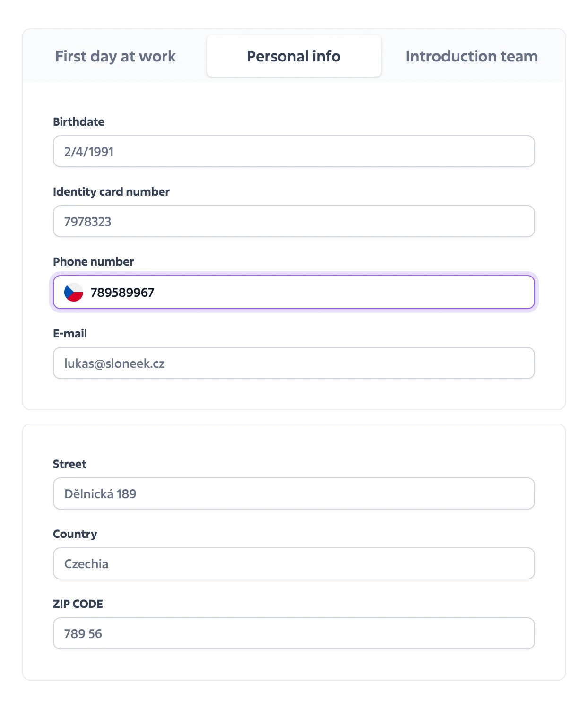Click the Birthdate field showing 2/4/1991
Screen dimensions: 588x709
click(x=294, y=151)
